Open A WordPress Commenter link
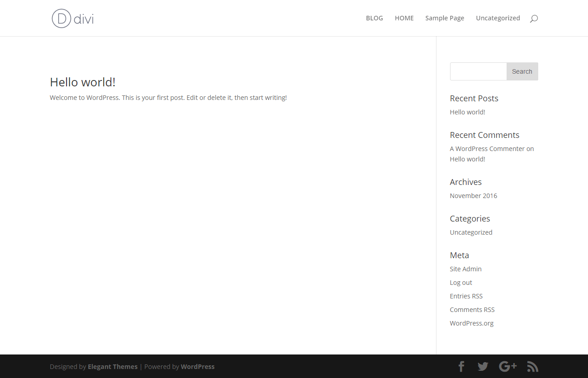588x378 pixels. tap(487, 149)
